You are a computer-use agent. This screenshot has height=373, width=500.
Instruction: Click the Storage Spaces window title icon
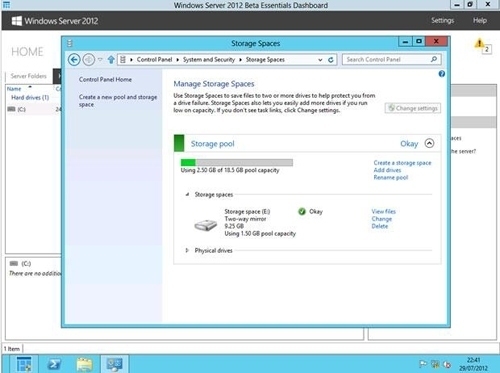pyautogui.click(x=70, y=43)
